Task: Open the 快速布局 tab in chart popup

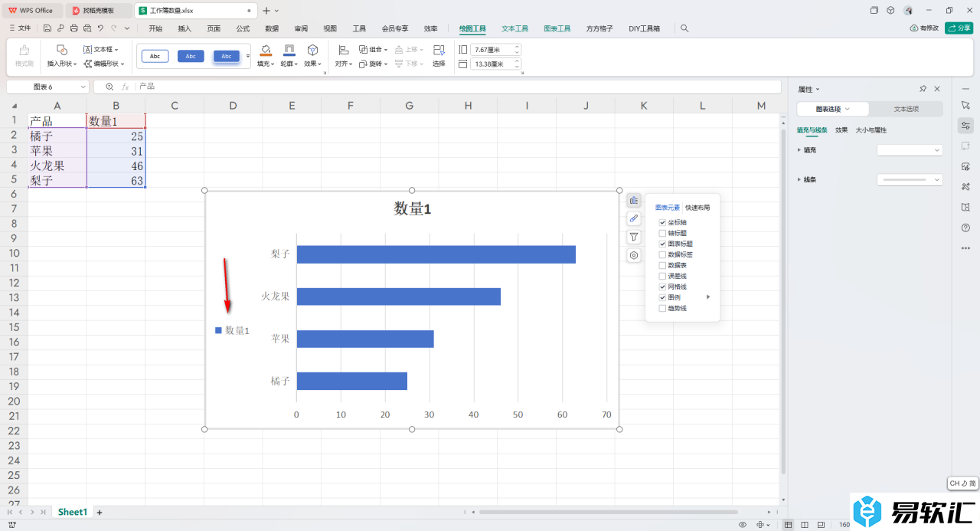Action: click(697, 208)
